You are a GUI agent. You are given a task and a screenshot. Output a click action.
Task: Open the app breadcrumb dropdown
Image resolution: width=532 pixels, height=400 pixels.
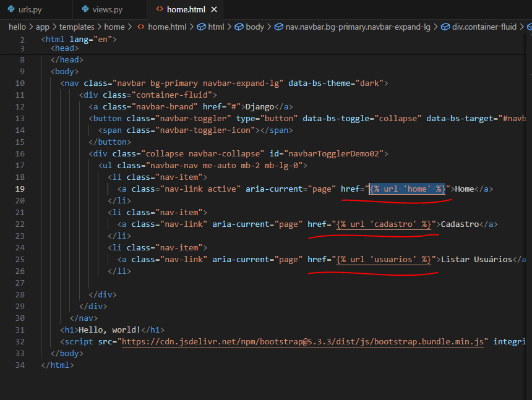[x=43, y=27]
